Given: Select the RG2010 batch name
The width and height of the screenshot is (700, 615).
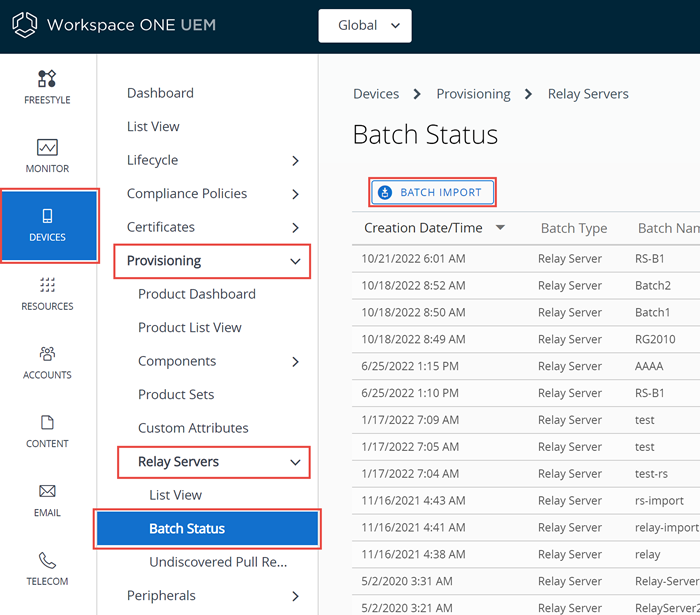Looking at the screenshot, I should pyautogui.click(x=655, y=339).
